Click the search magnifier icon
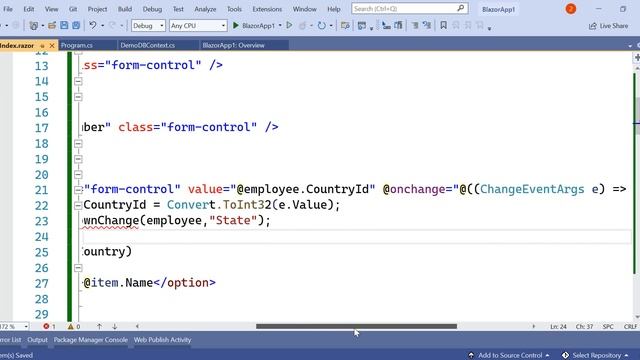The image size is (640, 360). [460, 8]
